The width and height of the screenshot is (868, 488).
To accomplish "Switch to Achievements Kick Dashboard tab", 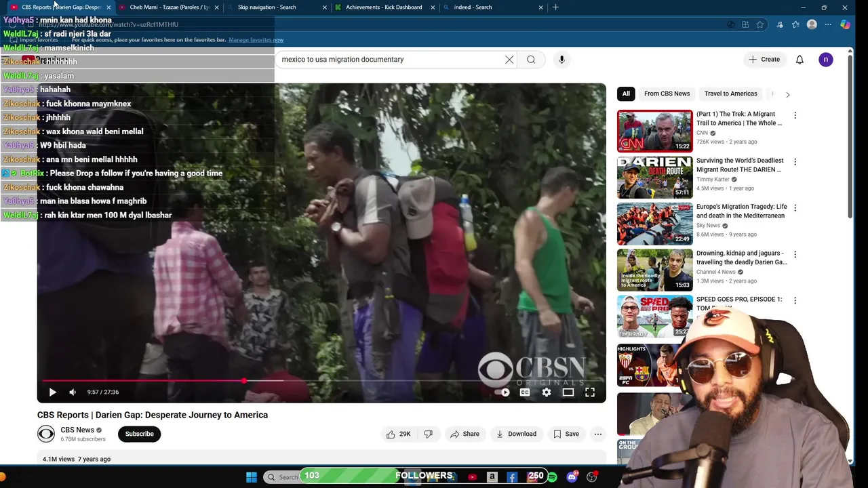I will tap(384, 7).
